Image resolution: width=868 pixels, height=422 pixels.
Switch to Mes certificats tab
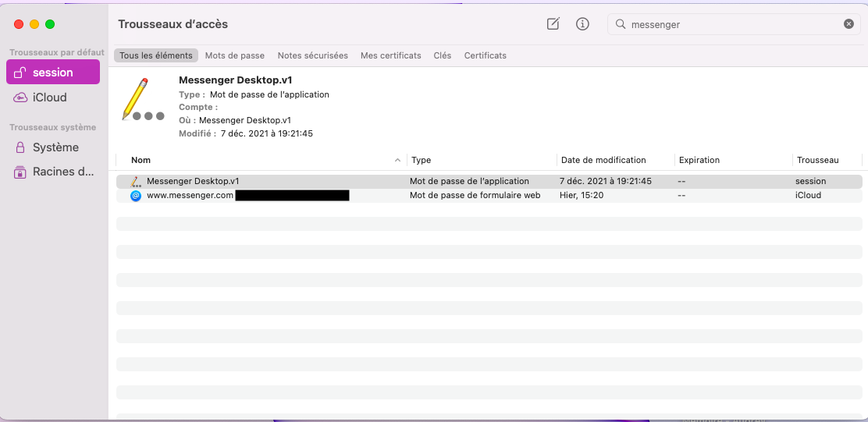[x=391, y=55]
